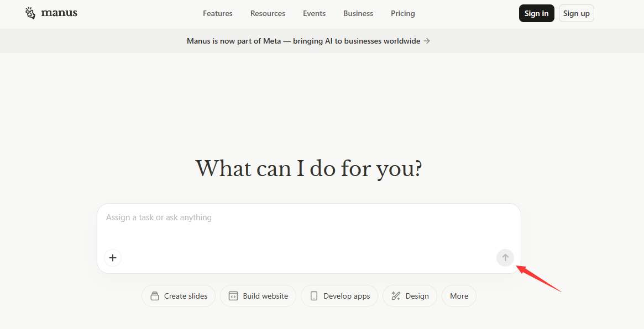Click the plus attachment button
644x329 pixels.
(x=113, y=258)
